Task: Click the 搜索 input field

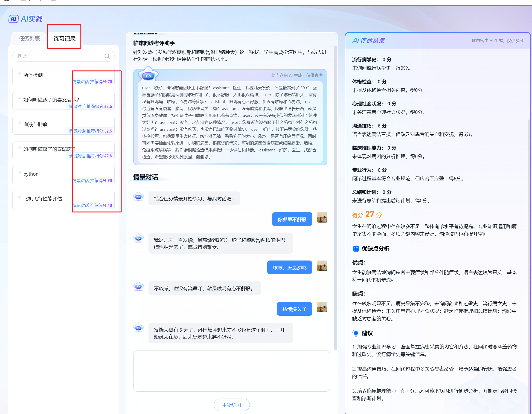Action: click(58, 56)
